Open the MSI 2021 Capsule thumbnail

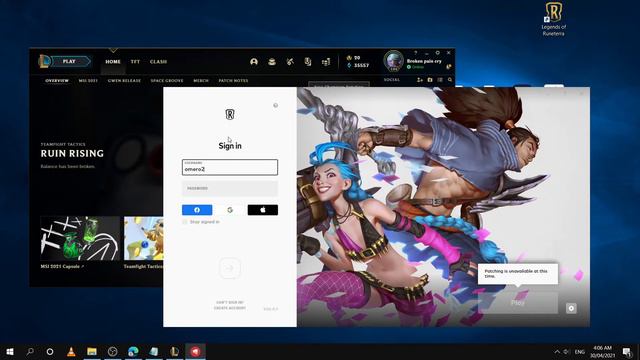pos(80,238)
